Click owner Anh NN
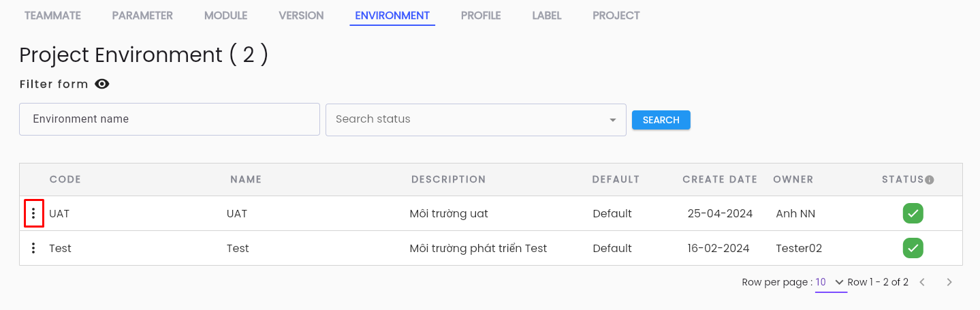 click(795, 214)
